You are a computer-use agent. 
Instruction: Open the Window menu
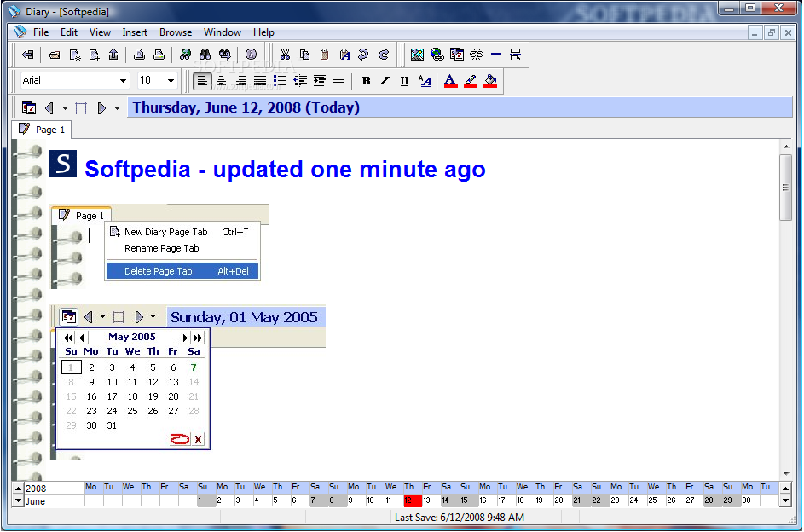222,32
